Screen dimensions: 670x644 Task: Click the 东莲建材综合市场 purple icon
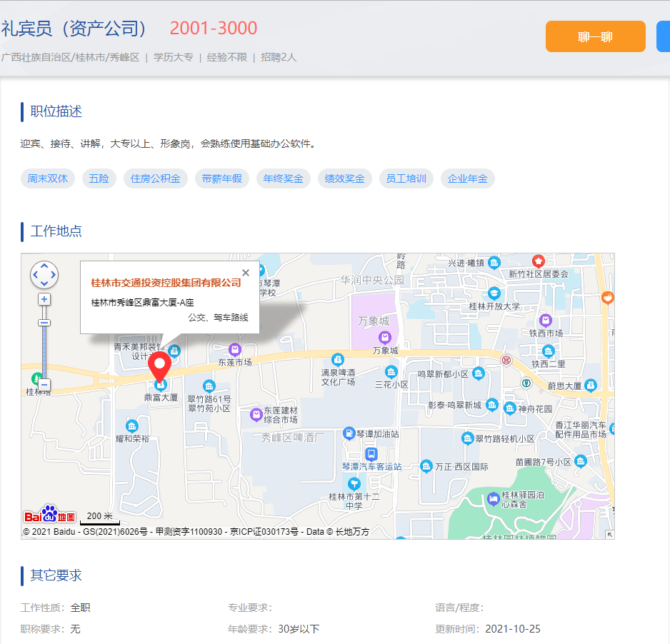(x=256, y=414)
